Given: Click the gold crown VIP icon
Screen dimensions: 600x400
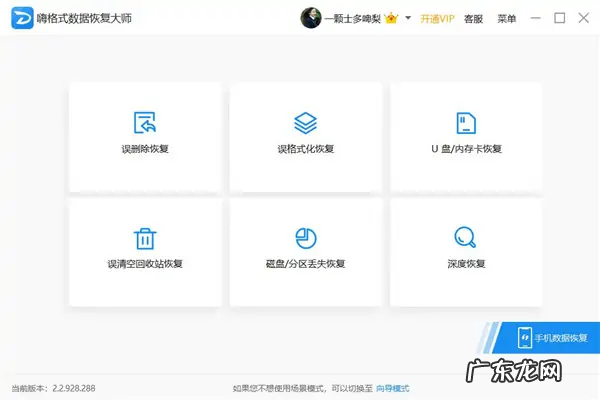Looking at the screenshot, I should pos(392,18).
